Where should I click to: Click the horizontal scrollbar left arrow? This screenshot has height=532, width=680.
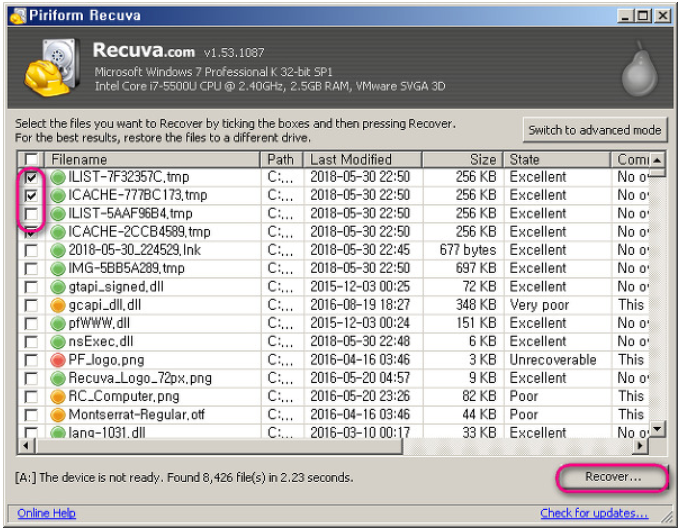click(26, 445)
